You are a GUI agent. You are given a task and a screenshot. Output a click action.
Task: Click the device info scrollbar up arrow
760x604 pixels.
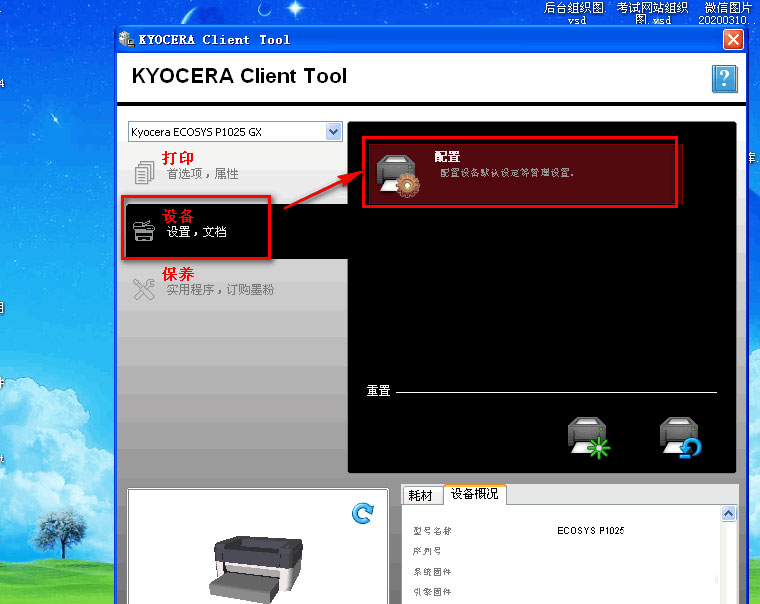(728, 513)
